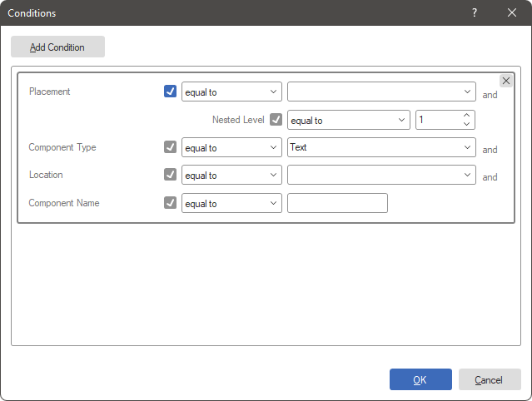Decrease Nested Level value with down arrow
This screenshot has height=401, width=532.
click(x=466, y=124)
